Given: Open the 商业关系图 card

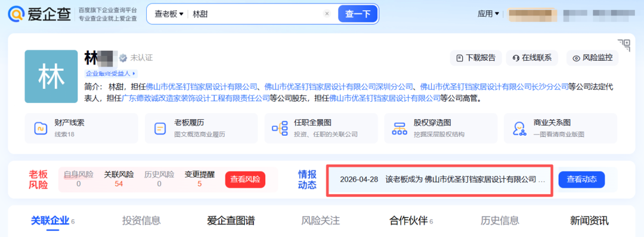Looking at the screenshot, I should click(x=560, y=128).
